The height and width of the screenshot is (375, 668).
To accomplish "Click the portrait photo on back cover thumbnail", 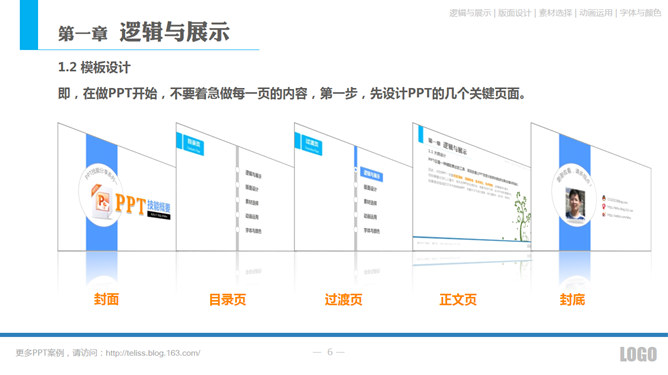I will point(575,204).
